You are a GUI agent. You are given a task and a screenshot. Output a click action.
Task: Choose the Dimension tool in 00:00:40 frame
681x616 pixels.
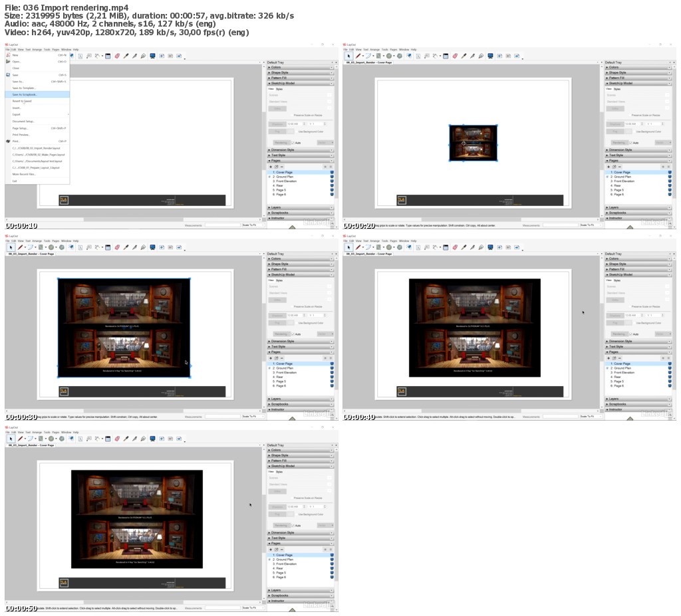click(x=435, y=247)
